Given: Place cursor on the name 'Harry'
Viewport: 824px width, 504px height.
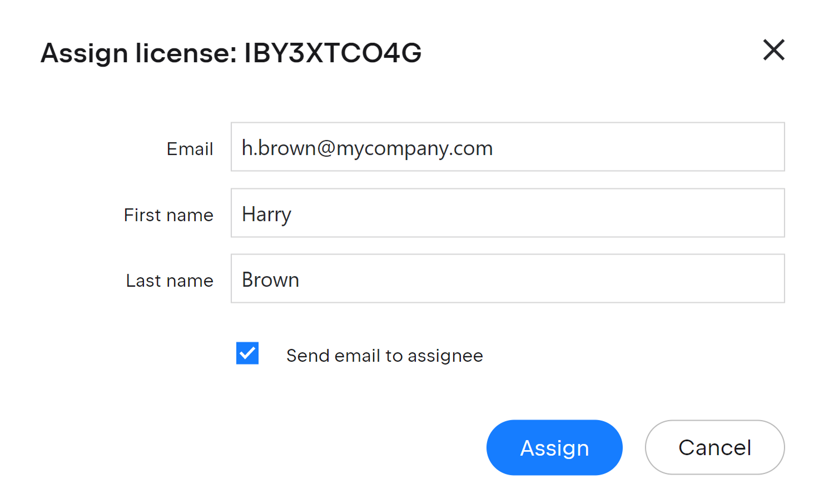Looking at the screenshot, I should tap(266, 214).
